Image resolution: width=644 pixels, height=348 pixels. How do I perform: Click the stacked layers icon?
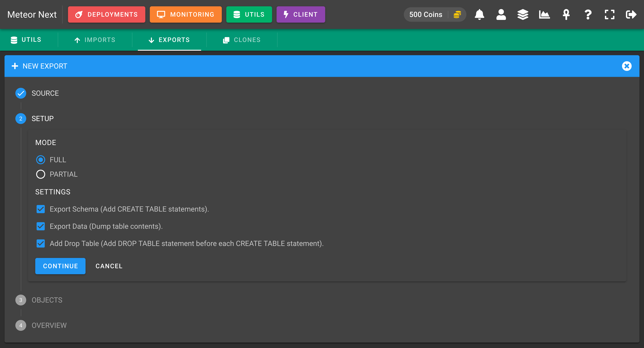click(523, 14)
